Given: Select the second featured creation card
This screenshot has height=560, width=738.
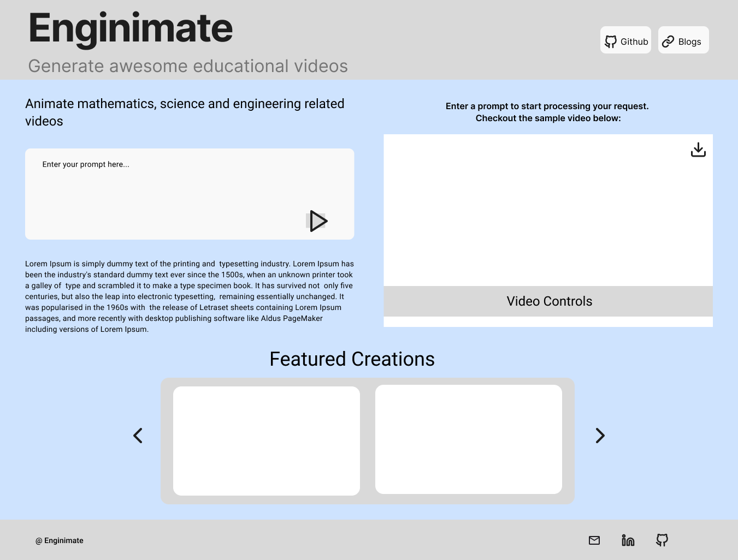Looking at the screenshot, I should coord(469,439).
